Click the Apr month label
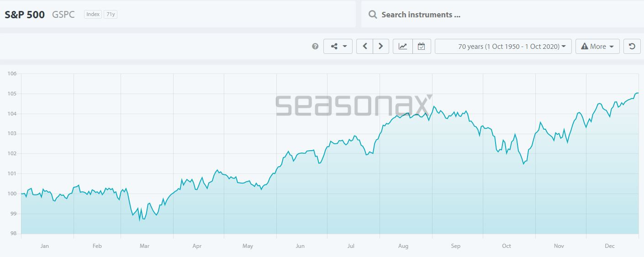This screenshot has height=257, width=644. pos(197,246)
